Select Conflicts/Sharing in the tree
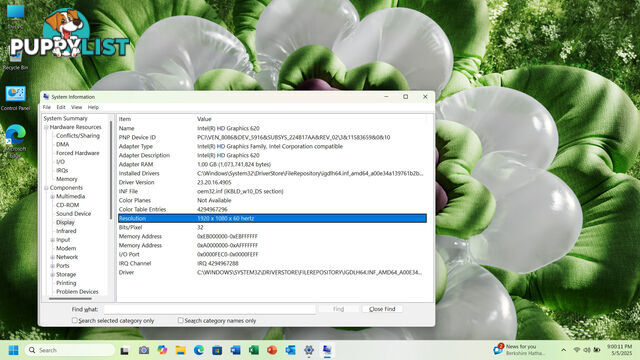This screenshot has width=640, height=360. (78, 136)
